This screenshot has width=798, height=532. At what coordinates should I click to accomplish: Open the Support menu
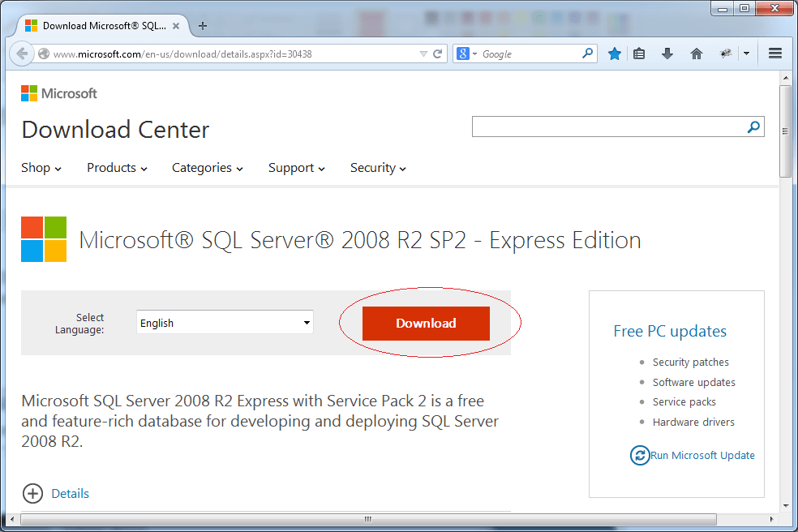297,168
